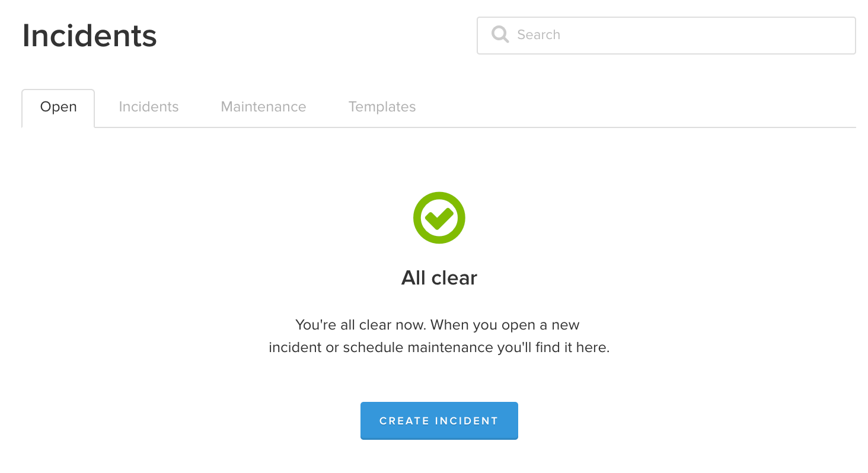868x473 pixels.
Task: Click the blue incident creation button
Action: point(439,421)
